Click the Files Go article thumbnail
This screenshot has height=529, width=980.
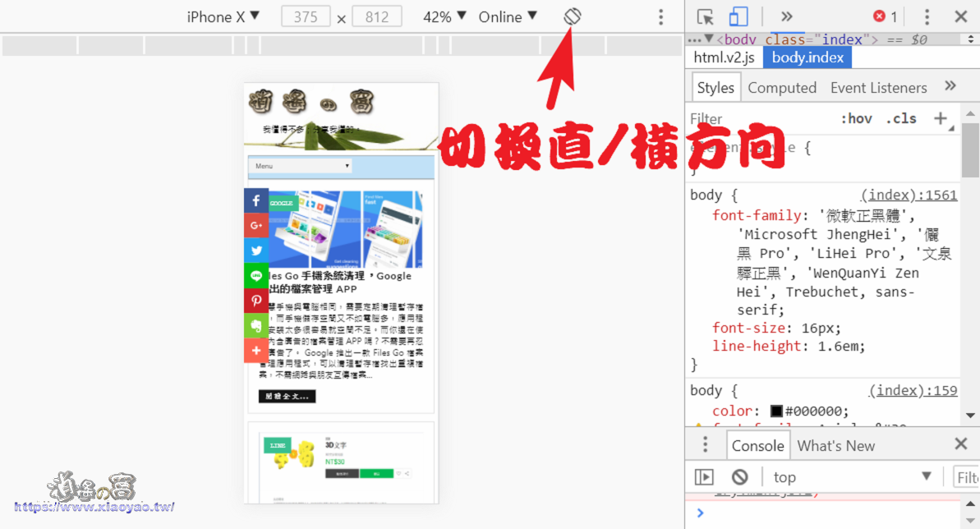[x=346, y=229]
